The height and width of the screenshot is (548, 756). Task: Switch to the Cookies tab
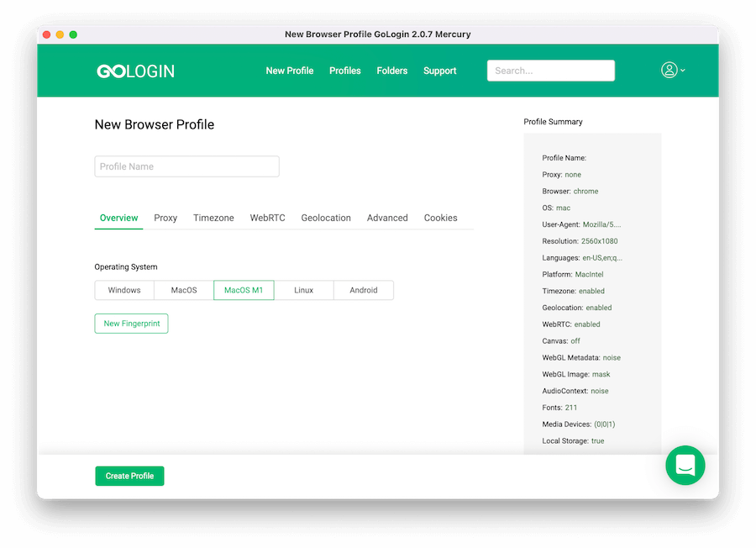click(x=441, y=218)
